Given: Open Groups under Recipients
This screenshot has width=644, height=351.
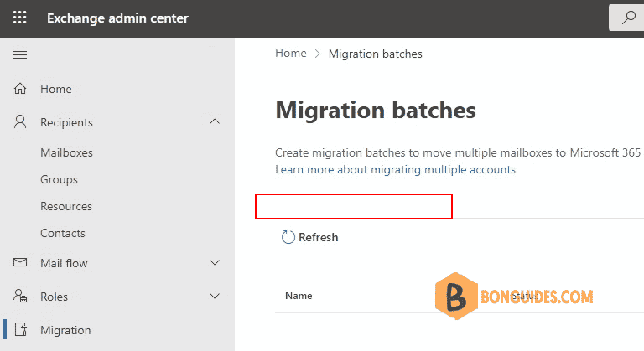Looking at the screenshot, I should (x=59, y=180).
